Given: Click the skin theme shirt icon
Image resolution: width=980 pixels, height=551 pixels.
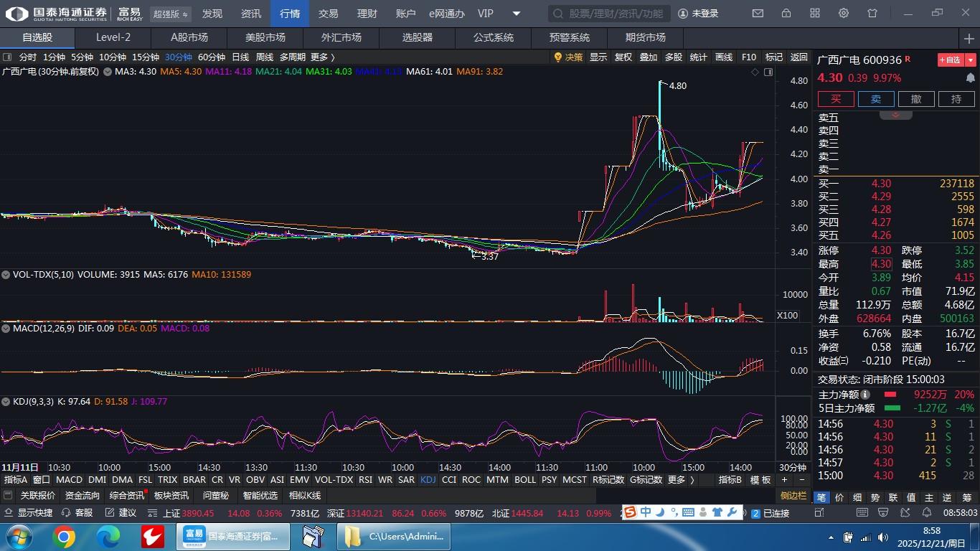Looking at the screenshot, I should [872, 14].
